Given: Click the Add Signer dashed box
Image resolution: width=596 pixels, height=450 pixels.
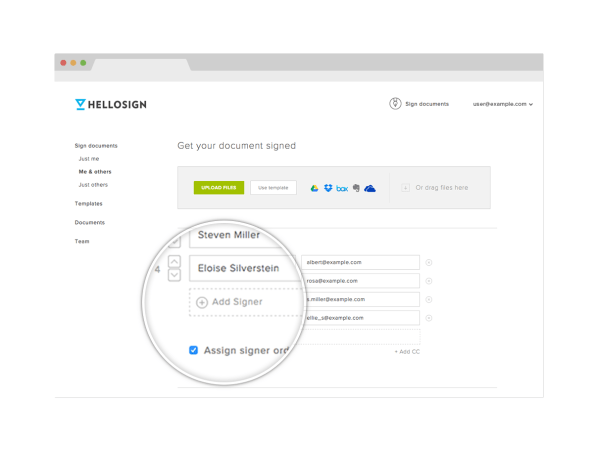Looking at the screenshot, I should 246,302.
